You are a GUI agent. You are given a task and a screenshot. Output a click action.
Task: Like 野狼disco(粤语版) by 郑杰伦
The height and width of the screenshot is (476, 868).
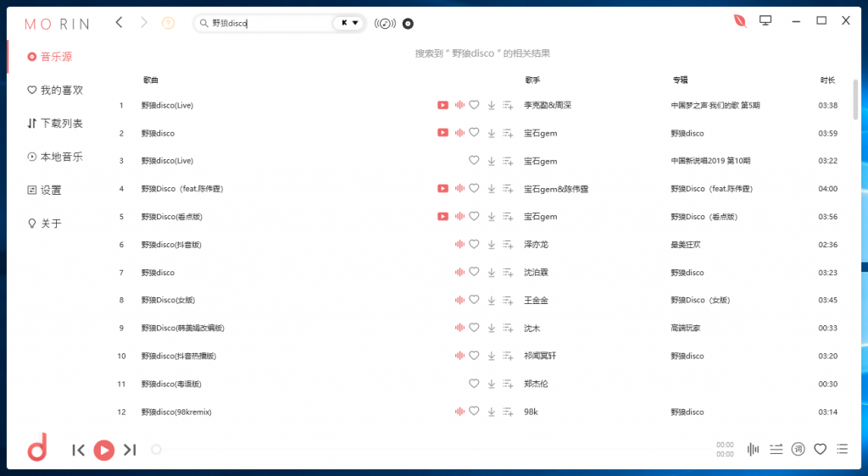pyautogui.click(x=474, y=383)
